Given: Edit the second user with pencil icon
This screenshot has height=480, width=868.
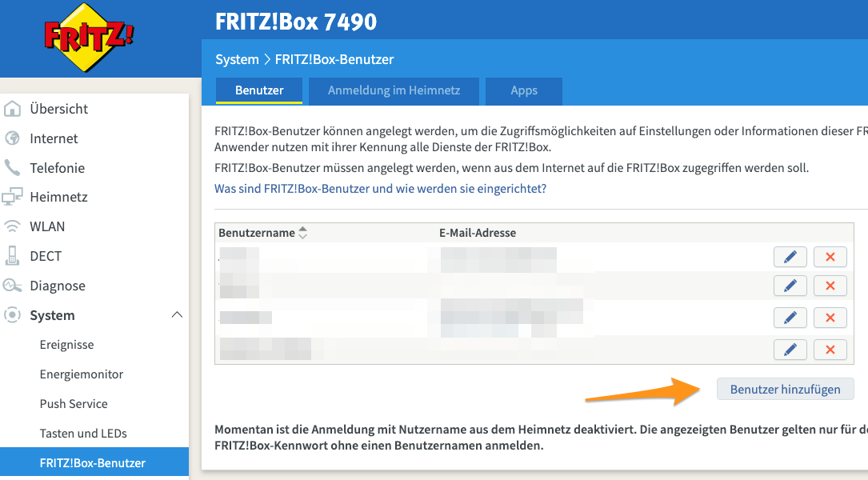Looking at the screenshot, I should [x=790, y=286].
